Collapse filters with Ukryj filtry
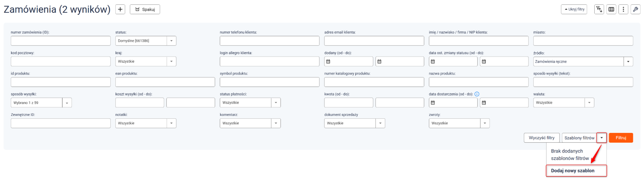This screenshot has width=644, height=181. pos(574,9)
